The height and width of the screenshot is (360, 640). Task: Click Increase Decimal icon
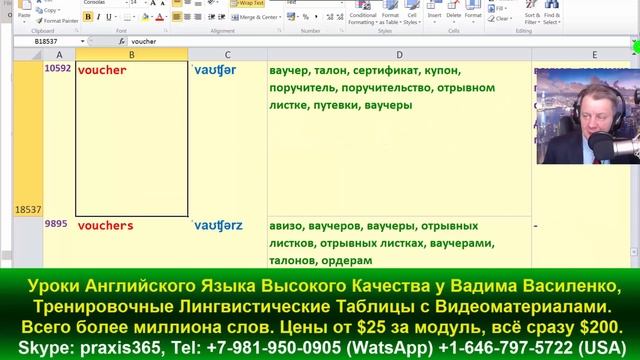[330, 17]
